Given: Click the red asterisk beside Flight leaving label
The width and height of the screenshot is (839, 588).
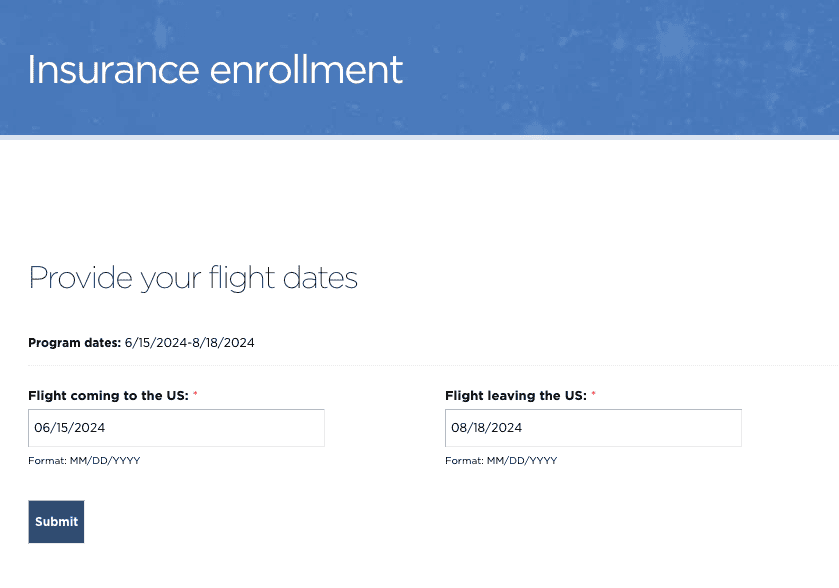Looking at the screenshot, I should tap(594, 396).
